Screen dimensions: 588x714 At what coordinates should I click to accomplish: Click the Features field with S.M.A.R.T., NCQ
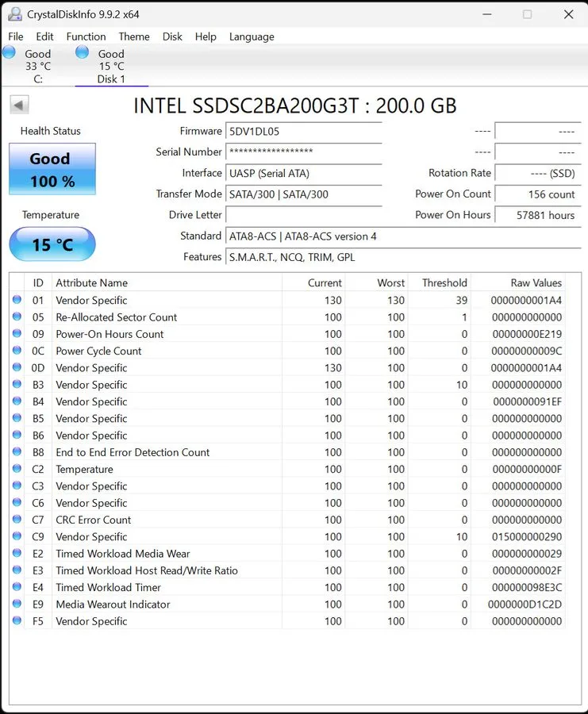(403, 257)
